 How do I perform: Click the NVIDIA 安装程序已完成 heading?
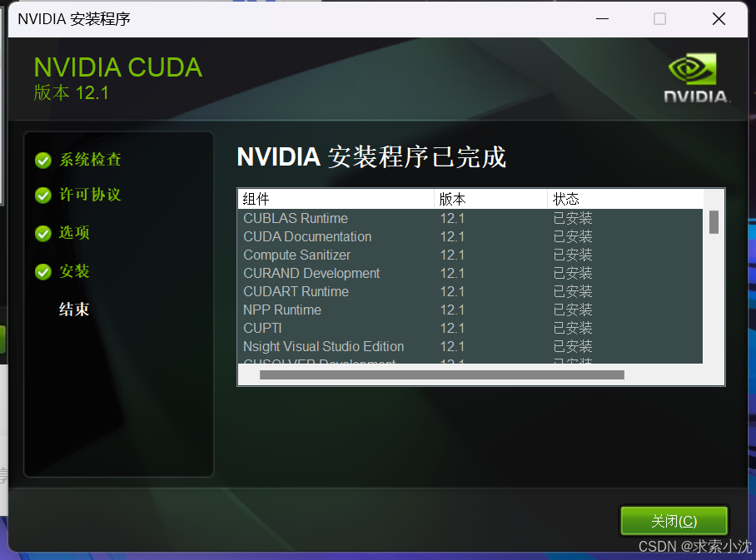click(x=371, y=157)
